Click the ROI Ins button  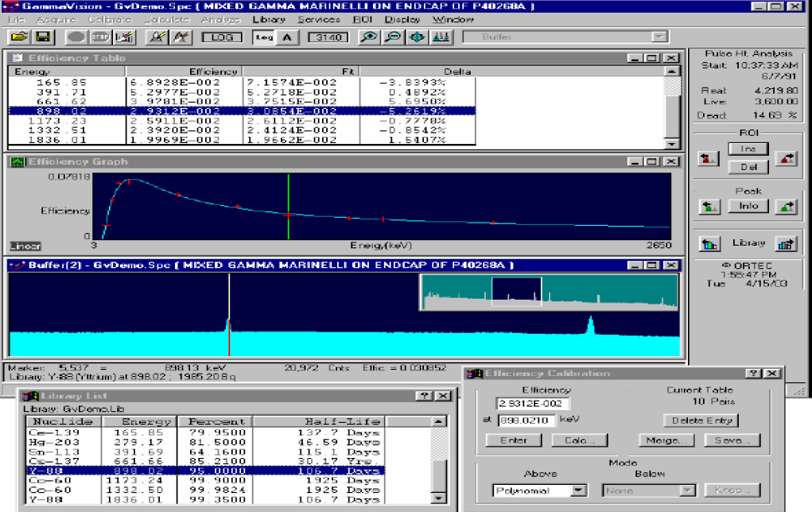point(748,149)
